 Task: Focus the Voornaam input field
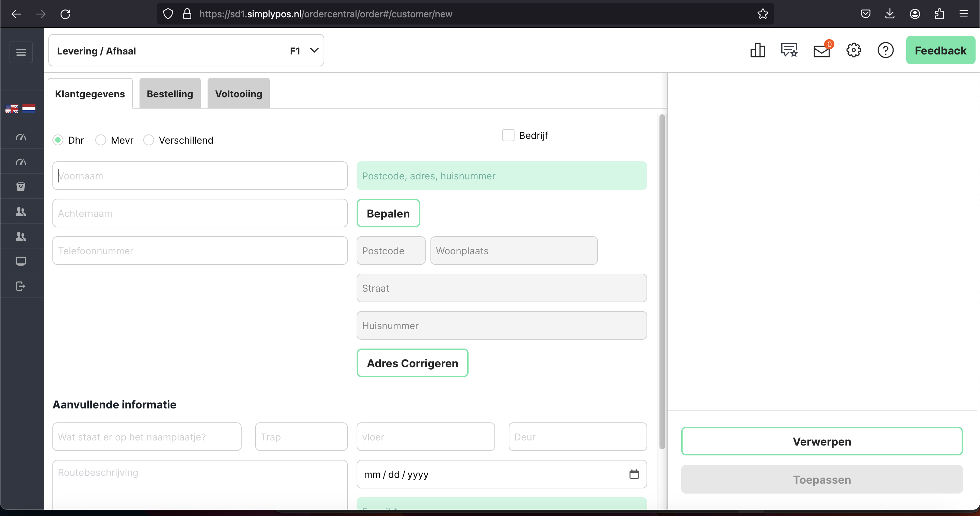pyautogui.click(x=200, y=176)
